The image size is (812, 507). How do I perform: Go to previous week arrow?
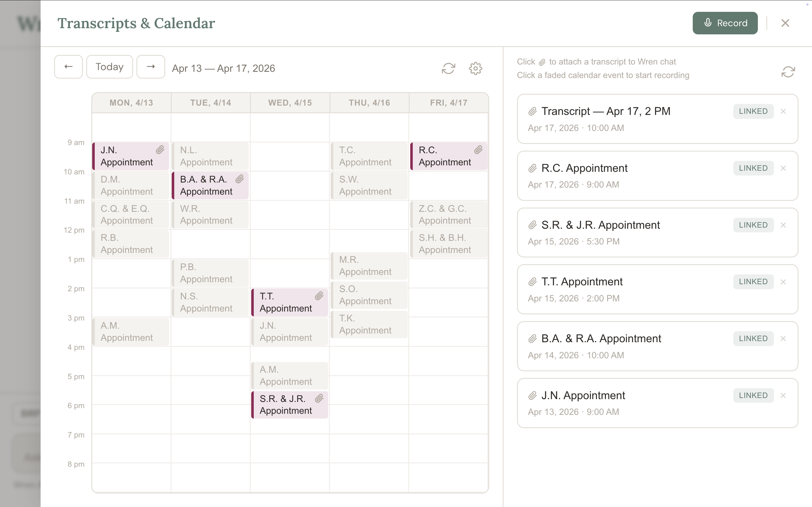click(69, 67)
